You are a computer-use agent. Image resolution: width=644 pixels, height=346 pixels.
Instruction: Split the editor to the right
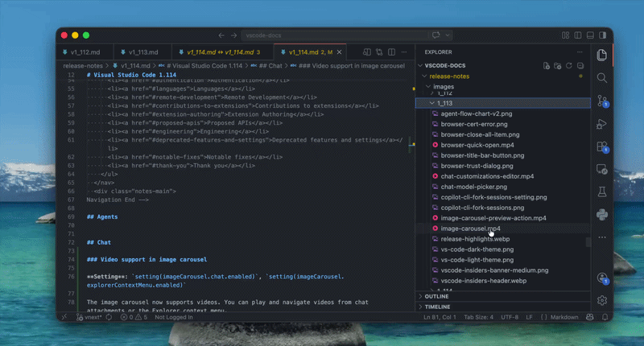click(392, 52)
